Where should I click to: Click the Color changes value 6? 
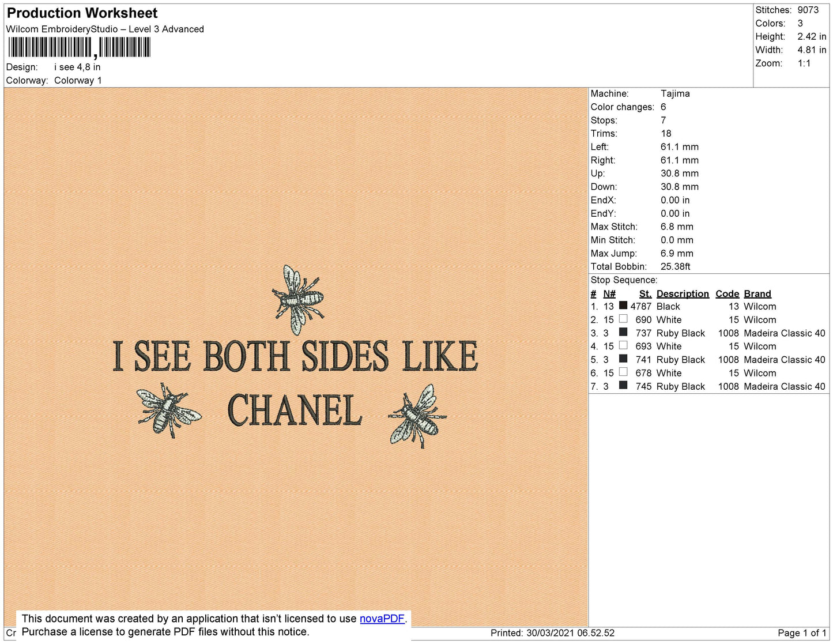coord(664,107)
